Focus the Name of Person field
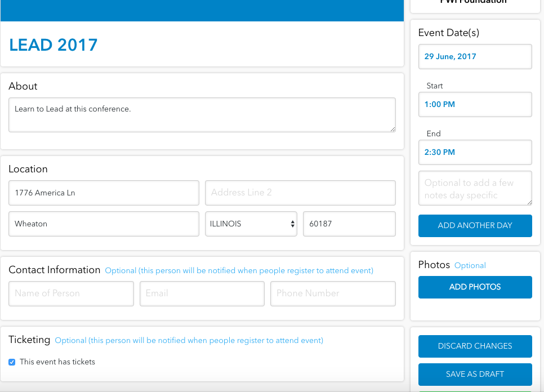This screenshot has height=392, width=544. click(x=71, y=293)
